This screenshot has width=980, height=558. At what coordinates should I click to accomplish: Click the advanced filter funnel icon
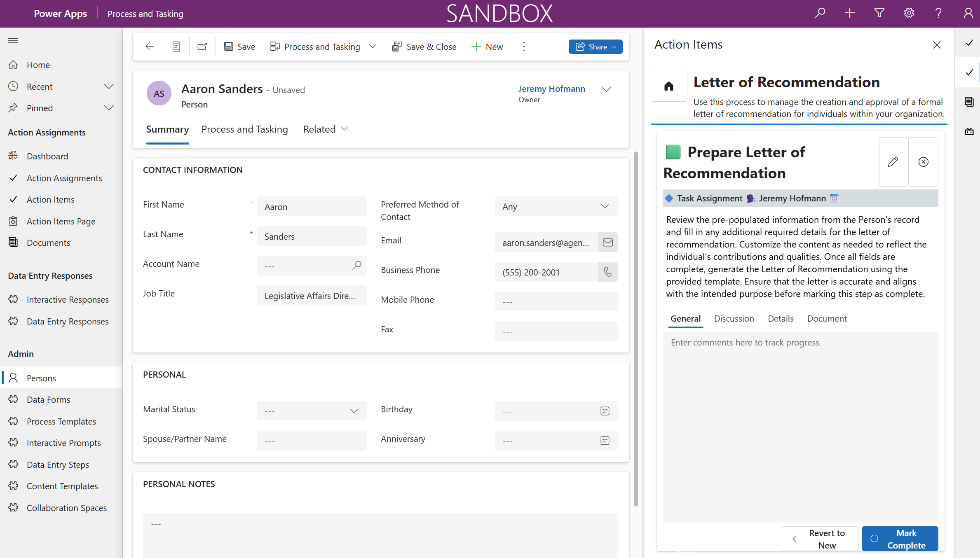click(x=879, y=13)
